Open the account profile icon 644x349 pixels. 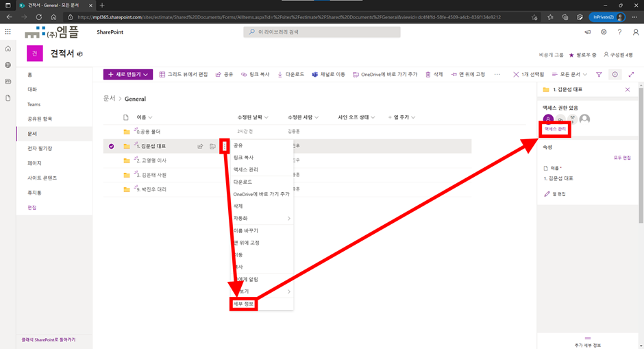[x=635, y=32]
